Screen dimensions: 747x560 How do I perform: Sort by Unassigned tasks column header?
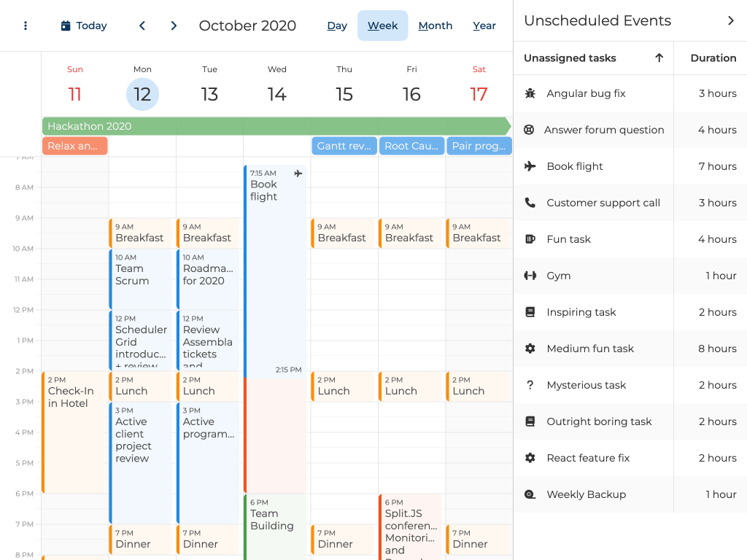pos(570,58)
